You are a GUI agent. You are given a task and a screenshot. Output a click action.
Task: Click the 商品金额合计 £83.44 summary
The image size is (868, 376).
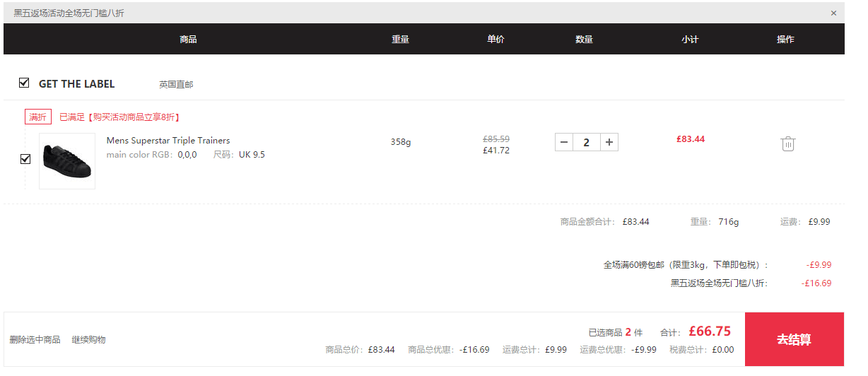tap(604, 222)
